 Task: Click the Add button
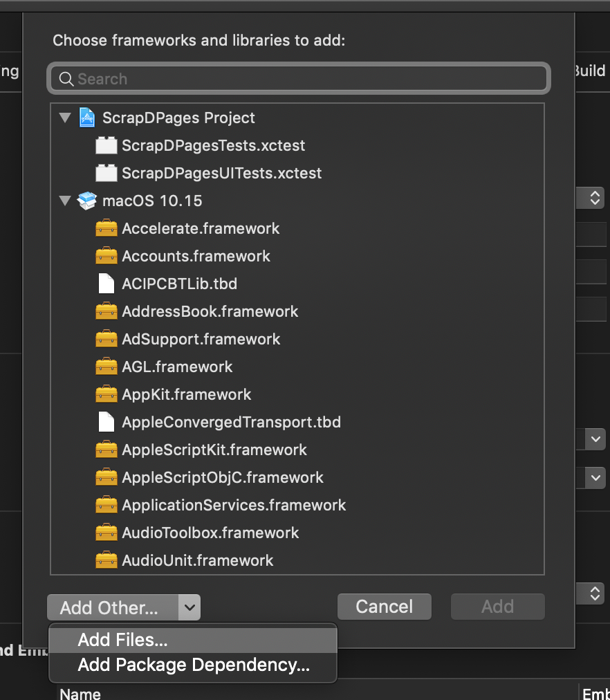(x=497, y=607)
